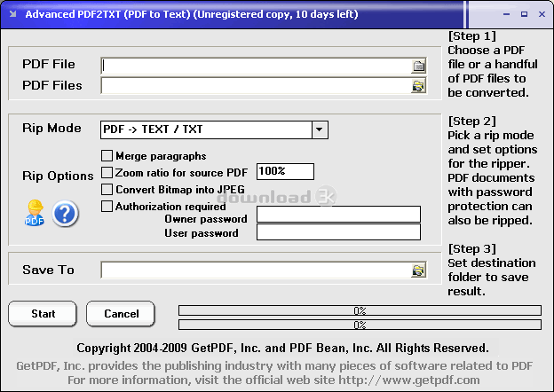Image resolution: width=554 pixels, height=392 pixels.
Task: Click the 100% zoom ratio field
Action: (x=285, y=171)
